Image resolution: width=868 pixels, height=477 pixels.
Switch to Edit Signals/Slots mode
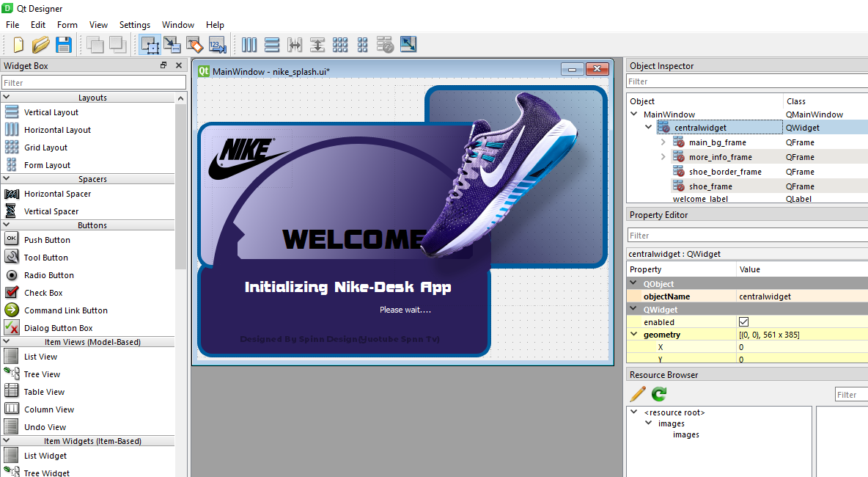(x=172, y=45)
